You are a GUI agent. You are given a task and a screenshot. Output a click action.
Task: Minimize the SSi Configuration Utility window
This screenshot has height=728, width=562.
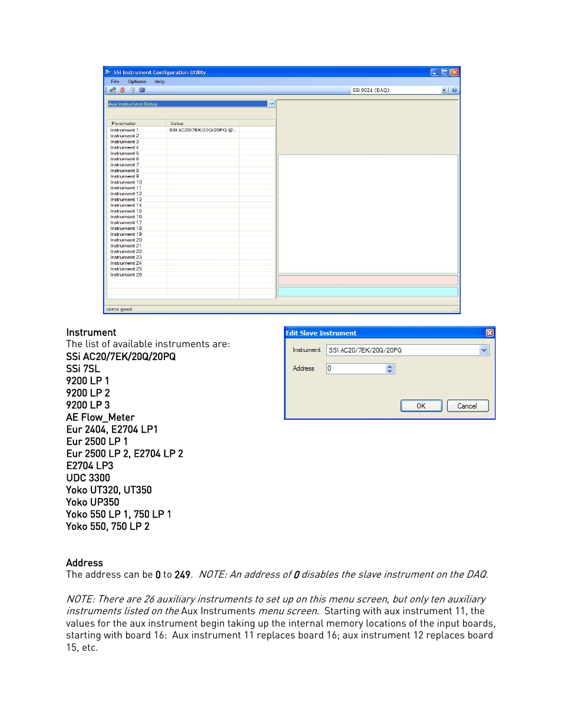pyautogui.click(x=435, y=72)
